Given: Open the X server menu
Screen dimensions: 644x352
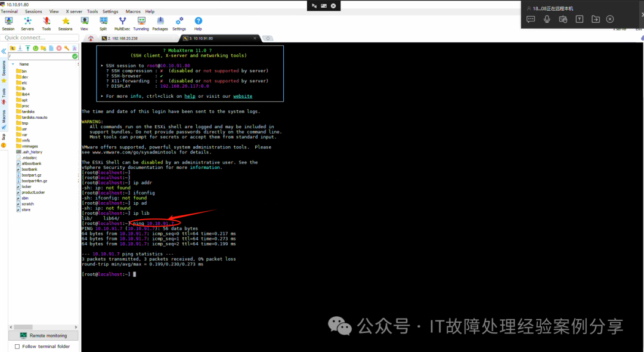Looking at the screenshot, I should point(74,11).
